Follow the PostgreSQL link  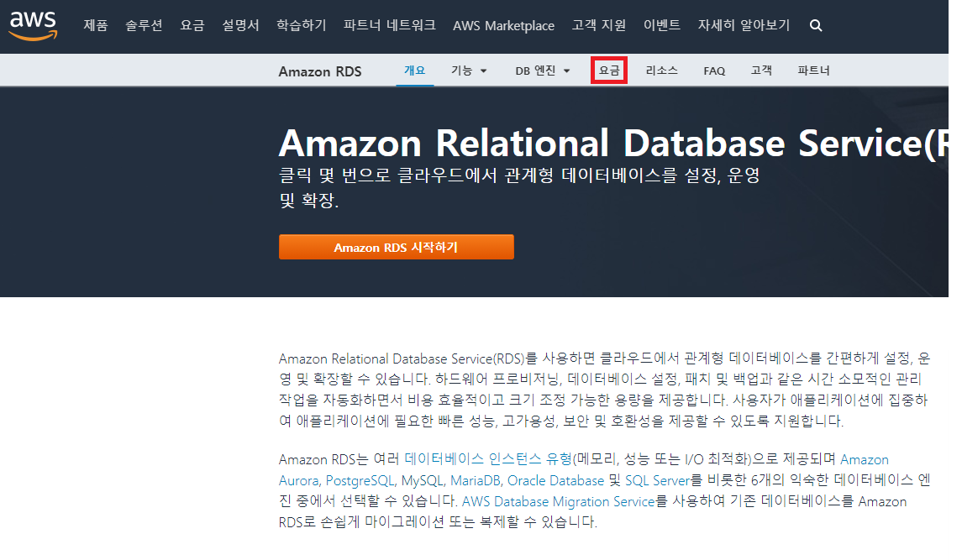[360, 480]
